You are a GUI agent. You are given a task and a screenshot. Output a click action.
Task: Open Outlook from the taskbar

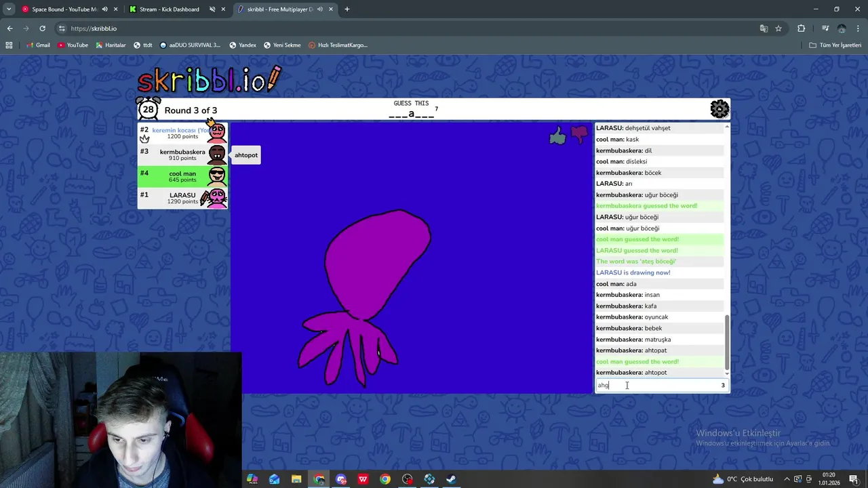(274, 479)
